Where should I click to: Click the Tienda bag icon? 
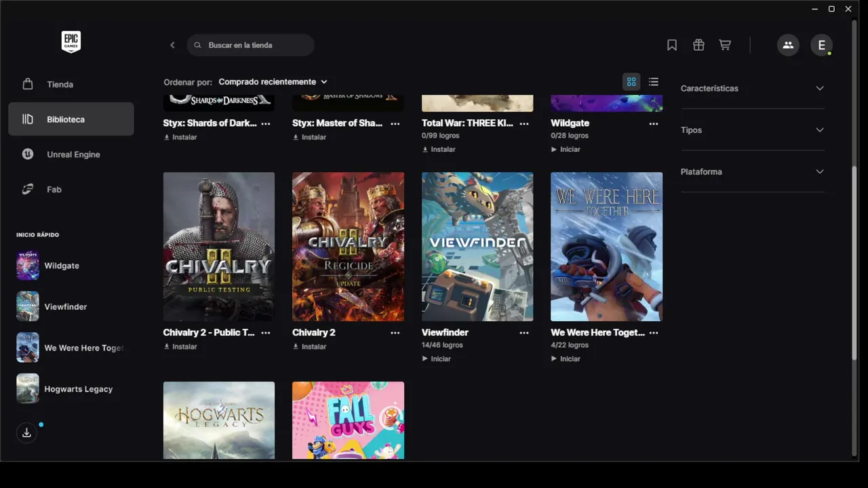(28, 84)
